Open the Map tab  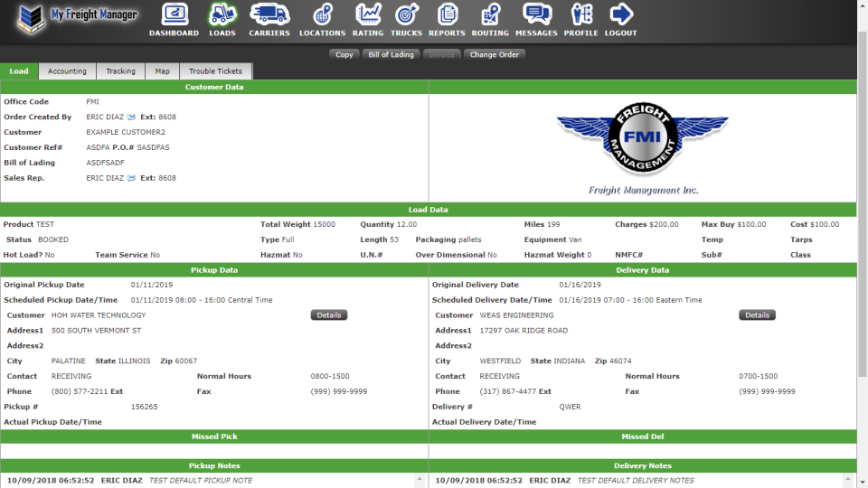point(162,70)
